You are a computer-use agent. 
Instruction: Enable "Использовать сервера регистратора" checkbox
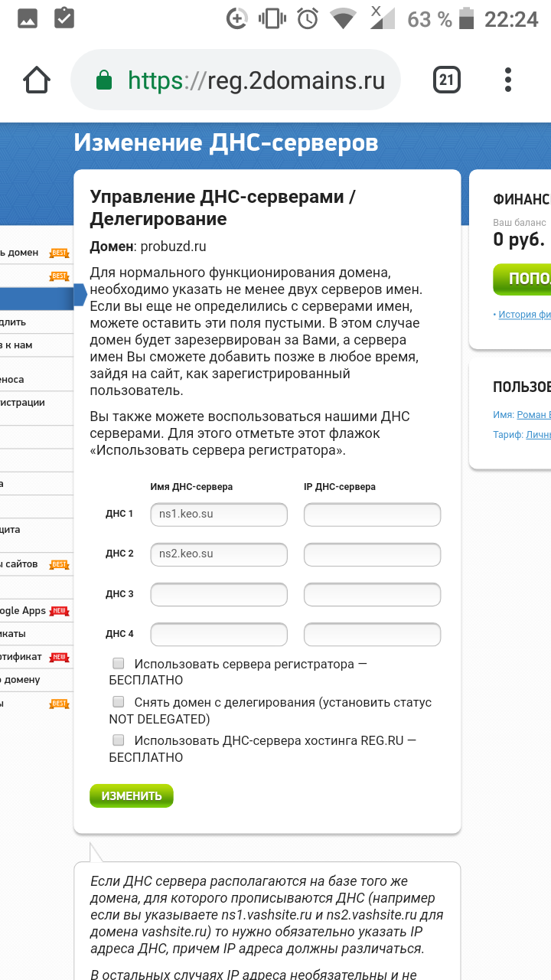[119, 663]
